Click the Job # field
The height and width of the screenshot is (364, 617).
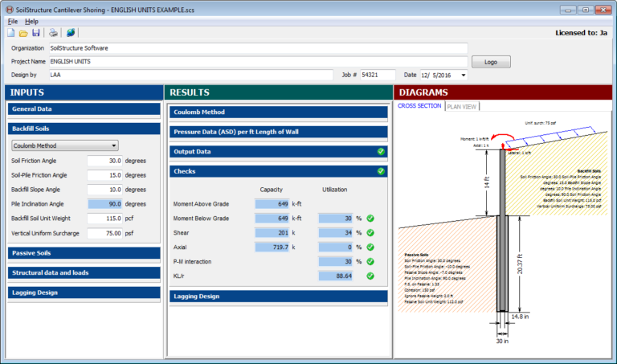(378, 75)
